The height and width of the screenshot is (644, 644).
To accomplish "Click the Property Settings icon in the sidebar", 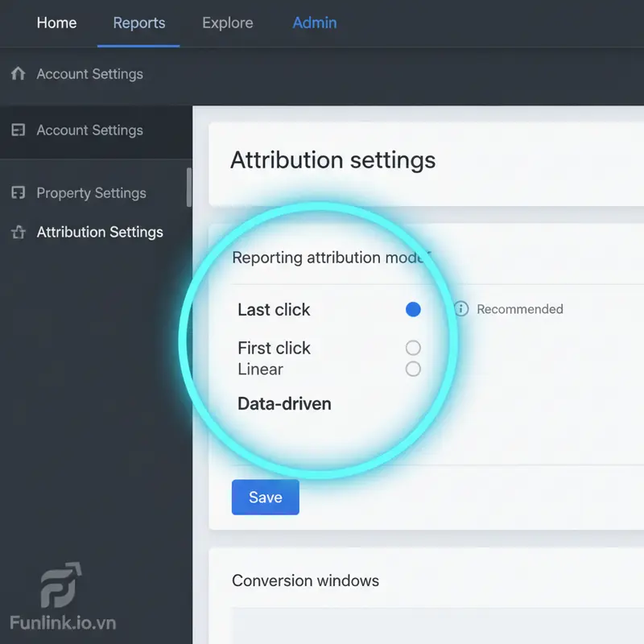I will pyautogui.click(x=16, y=193).
